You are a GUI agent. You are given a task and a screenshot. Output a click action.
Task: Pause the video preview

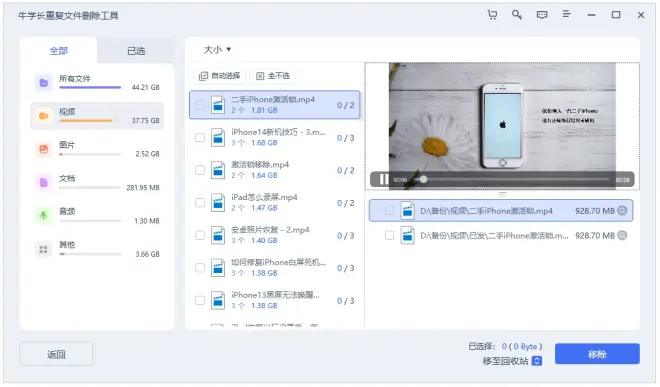point(383,179)
